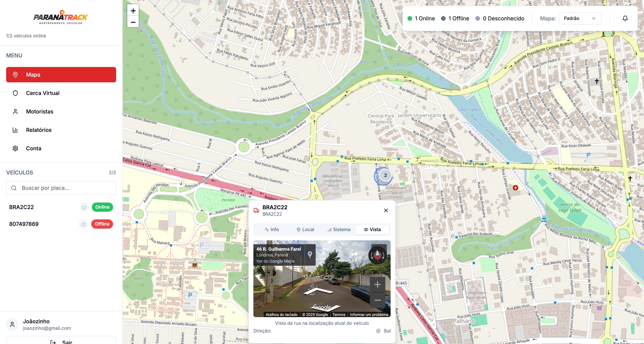644x344 pixels.
Task: Click the Termos link below Street View
Action: [x=339, y=315]
